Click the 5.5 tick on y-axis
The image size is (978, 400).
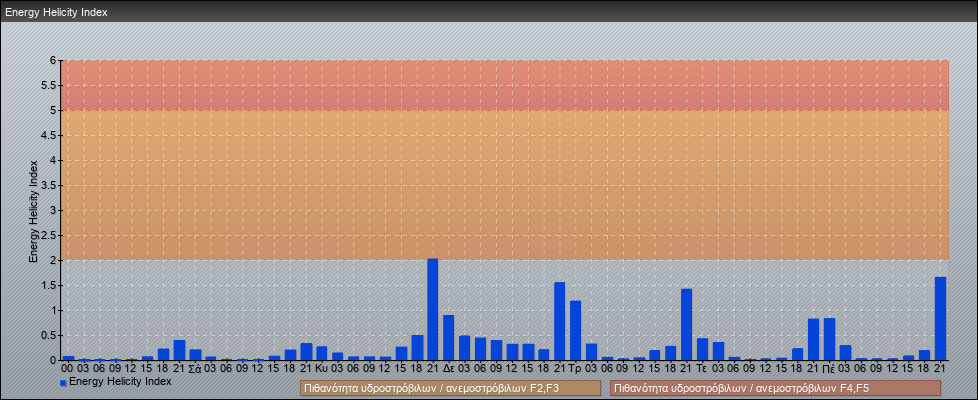[49, 85]
